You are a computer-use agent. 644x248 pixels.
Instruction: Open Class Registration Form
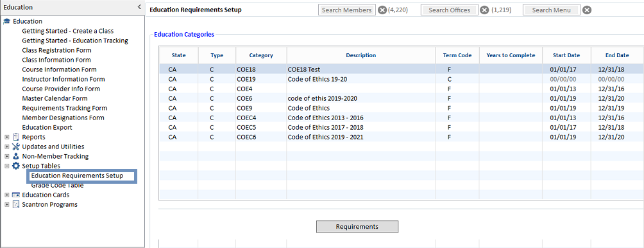click(56, 50)
